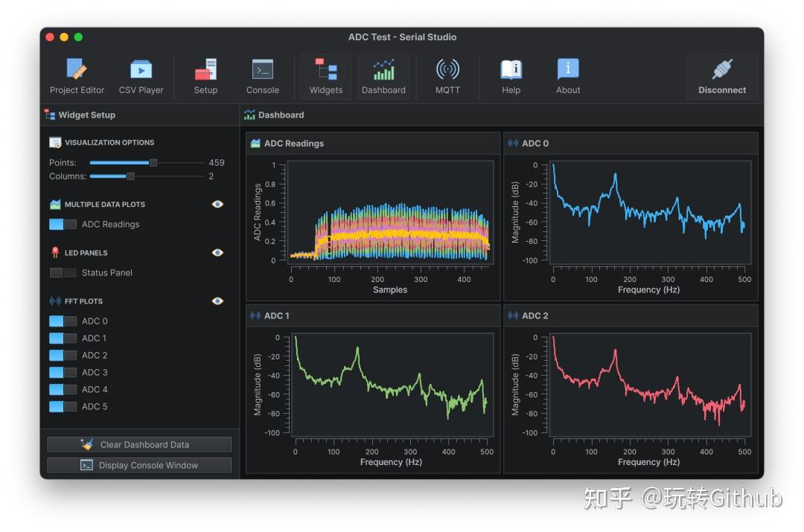Hide Multiple Data Plots with eye icon
This screenshot has width=804, height=532.
coord(217,204)
